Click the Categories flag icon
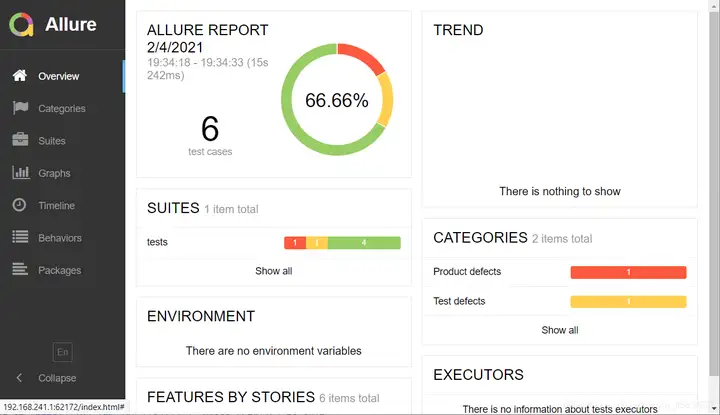 pyautogui.click(x=20, y=108)
